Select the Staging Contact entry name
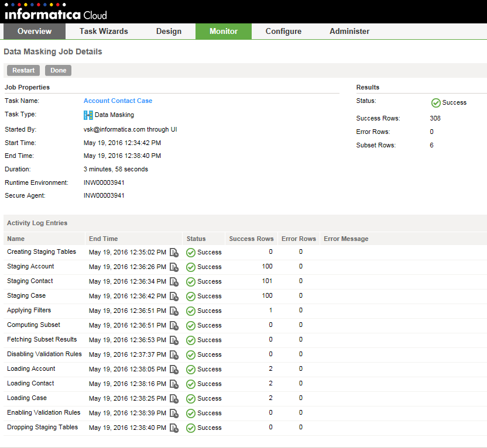Image resolution: width=487 pixels, height=448 pixels. (30, 281)
